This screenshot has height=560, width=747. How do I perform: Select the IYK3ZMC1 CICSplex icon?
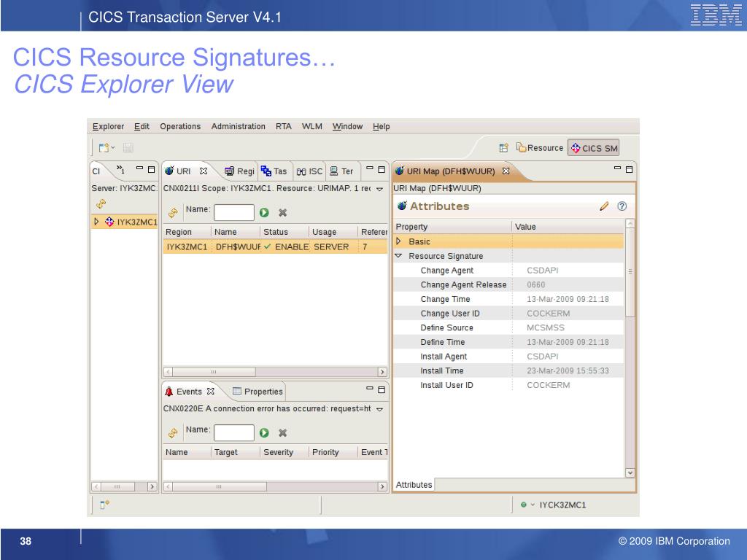109,222
